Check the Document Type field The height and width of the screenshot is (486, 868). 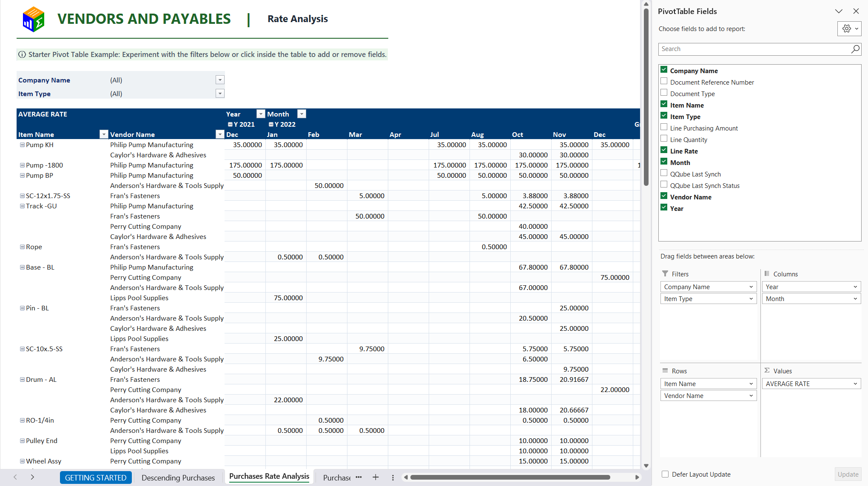[x=664, y=93]
